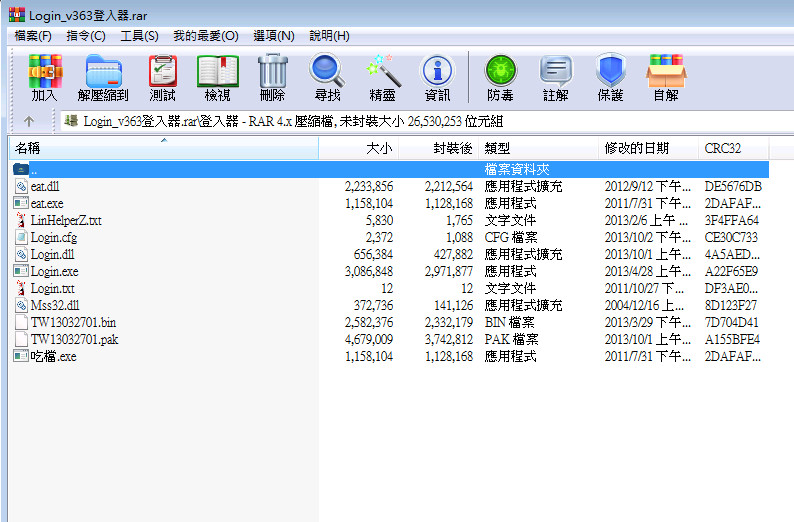
Task: Click type cell 'PAK 檔案'
Action: coord(511,339)
